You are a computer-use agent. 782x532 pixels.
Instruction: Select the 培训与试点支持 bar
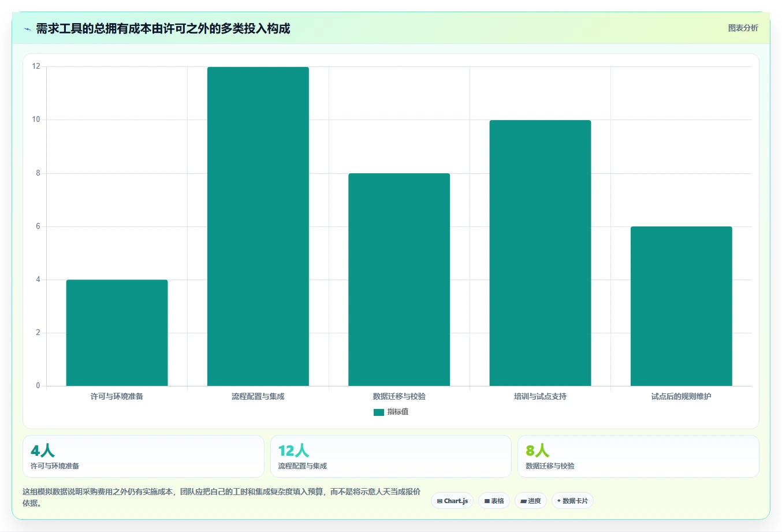point(540,253)
